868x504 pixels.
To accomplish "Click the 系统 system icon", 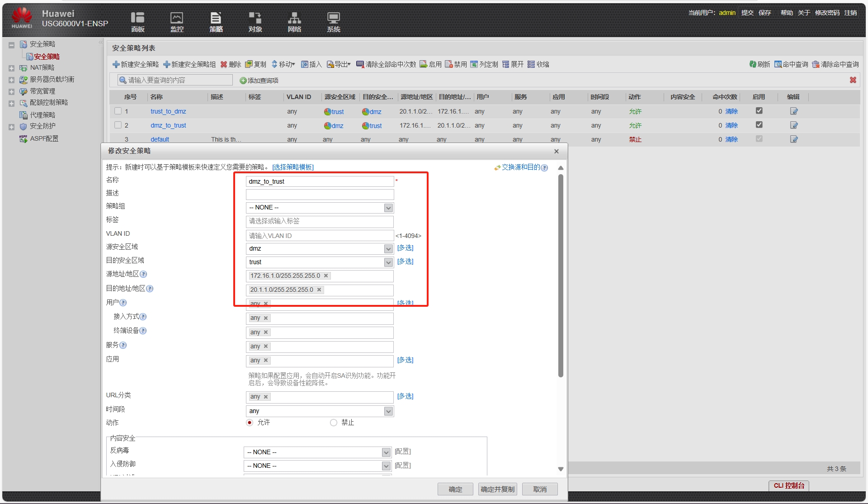I will point(333,18).
